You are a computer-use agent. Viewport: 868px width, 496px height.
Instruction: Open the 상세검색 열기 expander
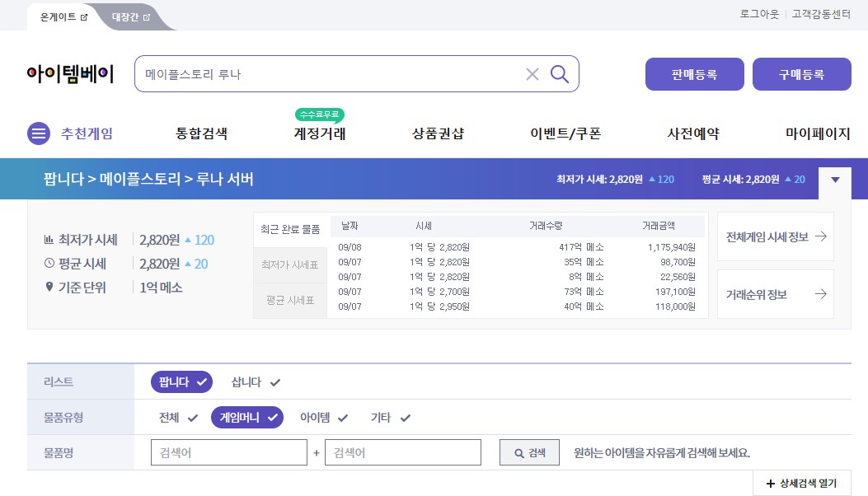[x=801, y=484]
